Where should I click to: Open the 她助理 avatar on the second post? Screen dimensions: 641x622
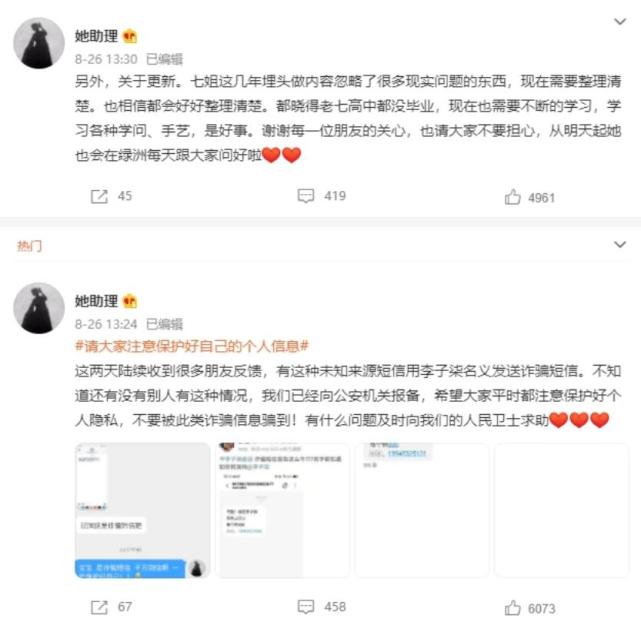click(39, 308)
